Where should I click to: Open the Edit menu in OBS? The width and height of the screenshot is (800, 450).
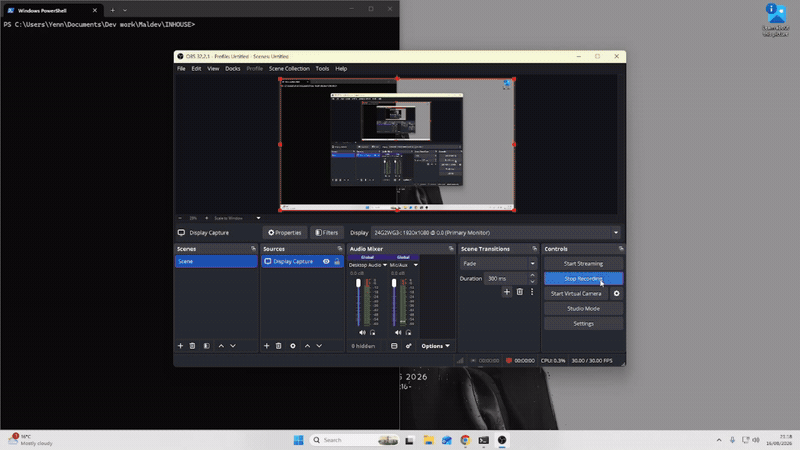point(196,68)
